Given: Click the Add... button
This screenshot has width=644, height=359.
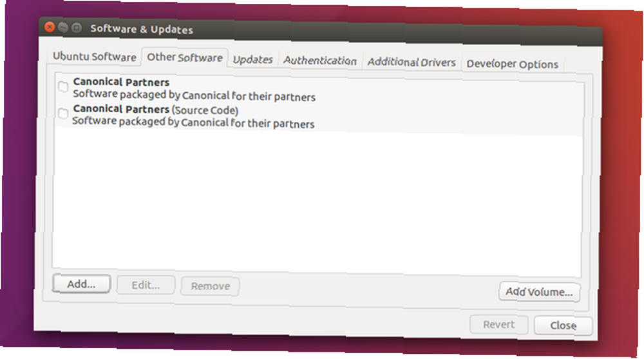Looking at the screenshot, I should pos(81,284).
